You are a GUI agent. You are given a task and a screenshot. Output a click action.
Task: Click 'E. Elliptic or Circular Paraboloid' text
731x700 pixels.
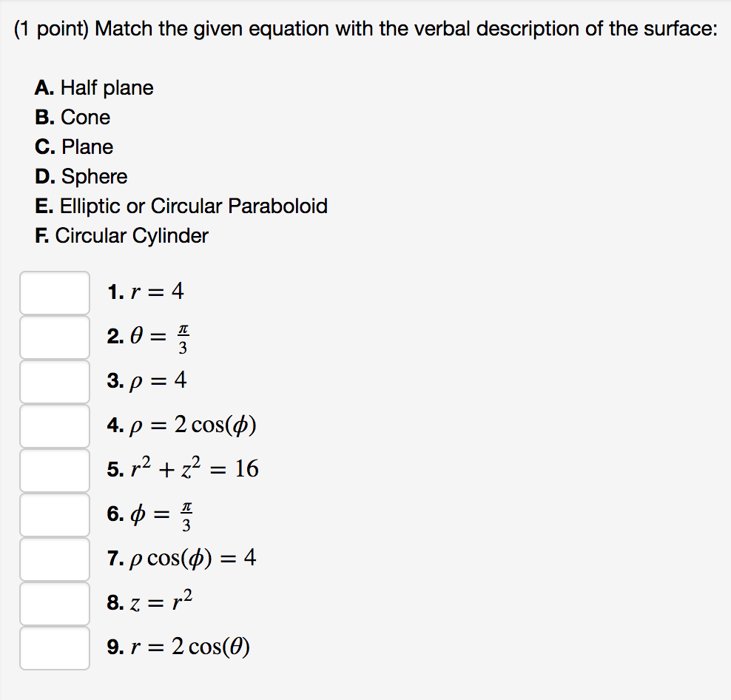coord(182,206)
